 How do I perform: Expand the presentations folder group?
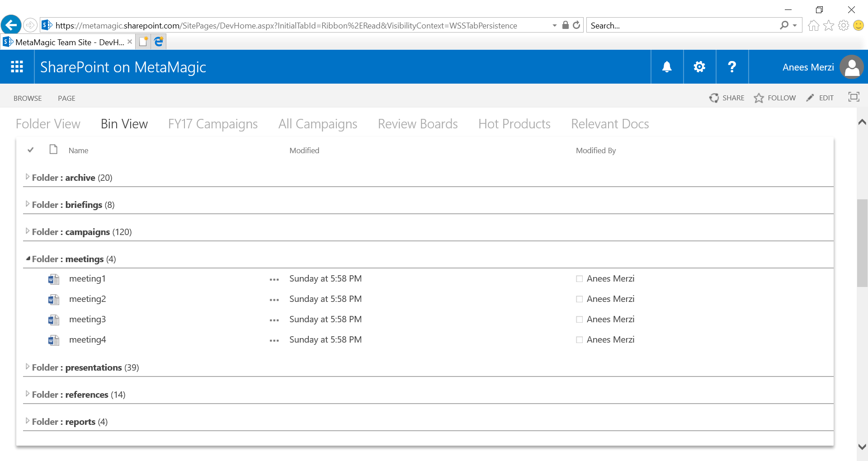point(28,367)
